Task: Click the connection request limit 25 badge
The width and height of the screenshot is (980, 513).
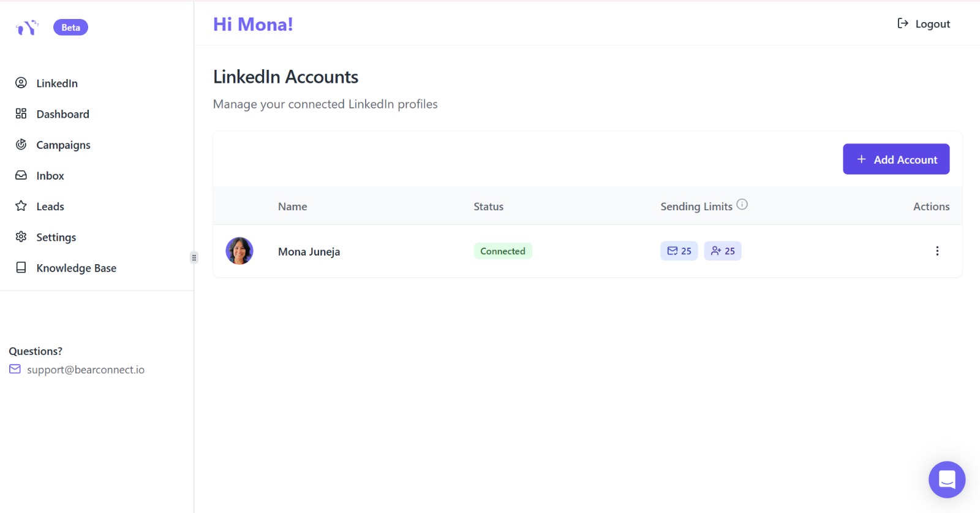Action: [x=723, y=251]
